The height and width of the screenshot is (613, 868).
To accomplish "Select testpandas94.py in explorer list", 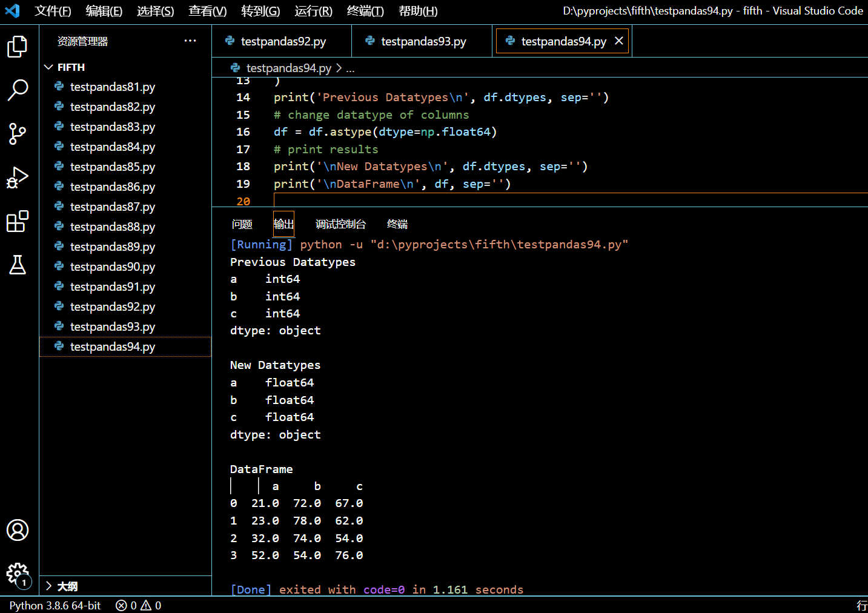I will [x=125, y=346].
